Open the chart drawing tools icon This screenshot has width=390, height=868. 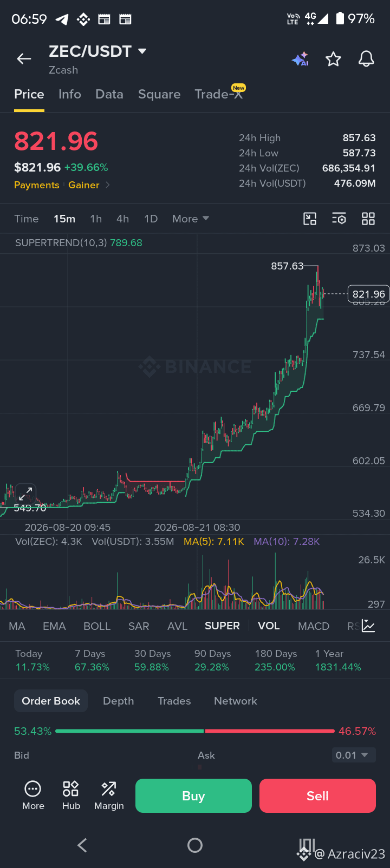[310, 219]
